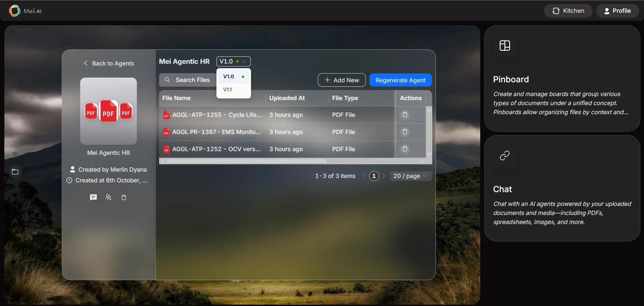Click the share users icon below agent info

tap(108, 198)
